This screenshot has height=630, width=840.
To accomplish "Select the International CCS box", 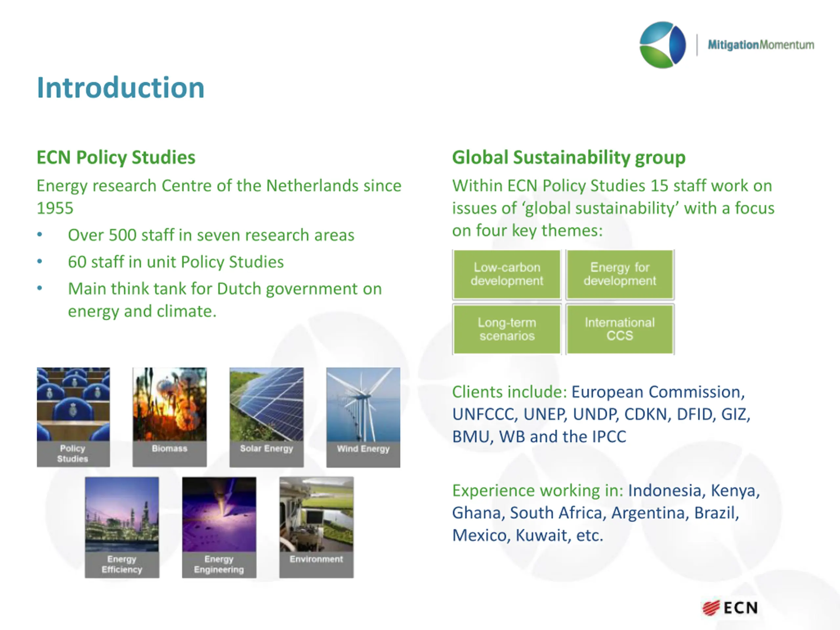I will point(620,329).
